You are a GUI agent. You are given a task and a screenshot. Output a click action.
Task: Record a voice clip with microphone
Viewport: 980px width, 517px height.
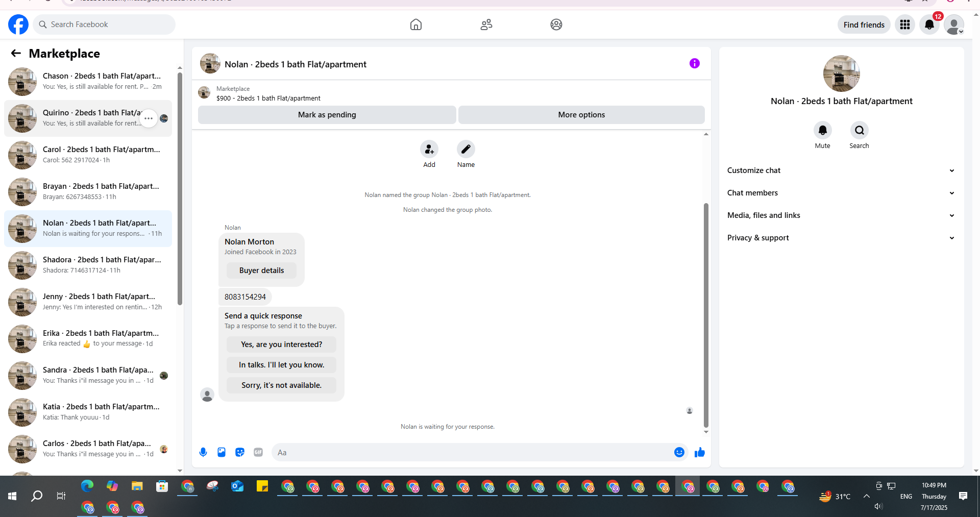(x=203, y=452)
